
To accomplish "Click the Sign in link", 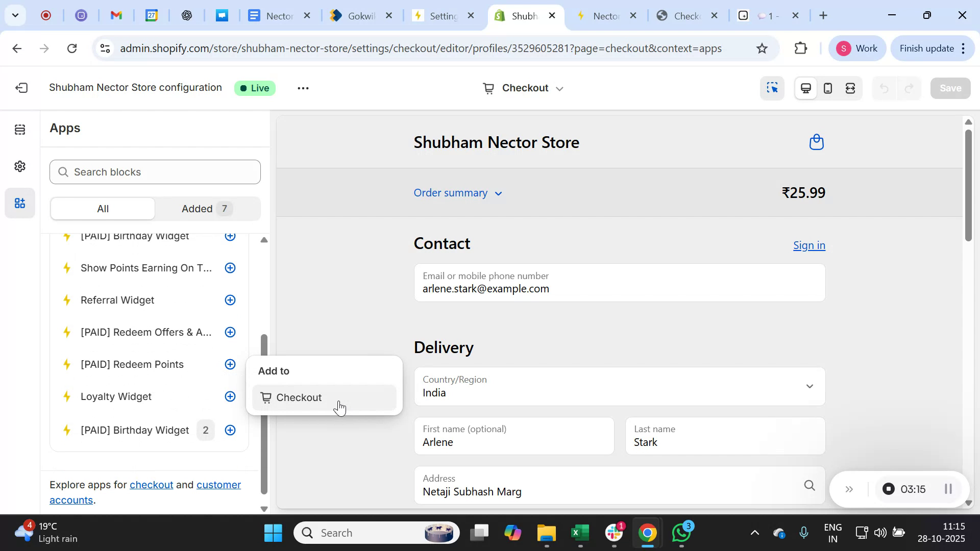I will point(809,245).
